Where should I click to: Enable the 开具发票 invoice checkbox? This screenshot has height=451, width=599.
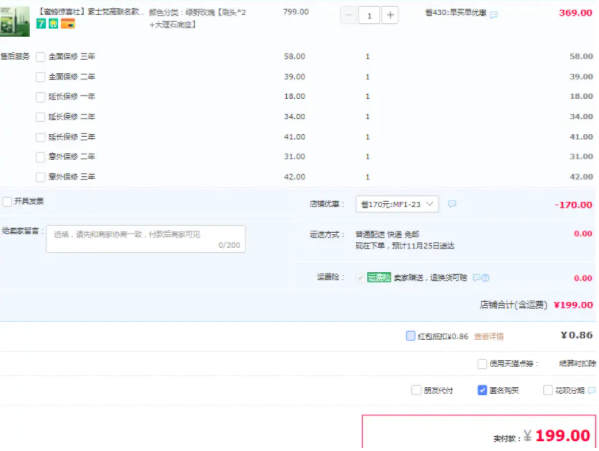pos(7,202)
